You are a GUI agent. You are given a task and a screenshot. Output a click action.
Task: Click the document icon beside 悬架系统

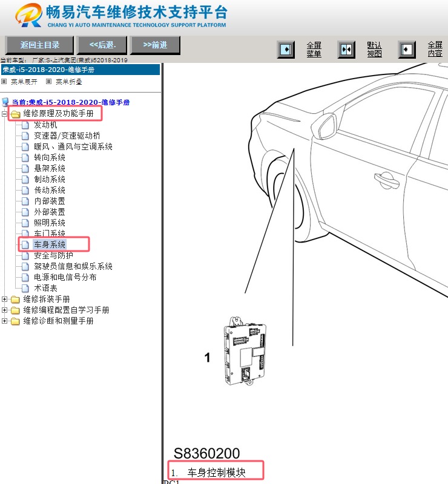(25, 169)
